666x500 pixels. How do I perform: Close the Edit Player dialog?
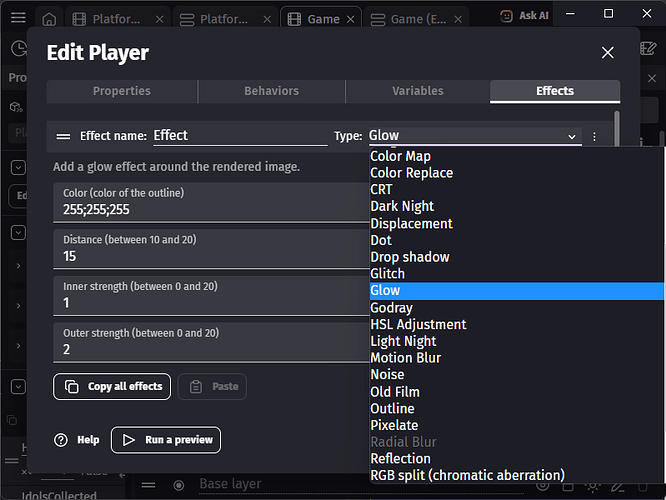[x=607, y=53]
